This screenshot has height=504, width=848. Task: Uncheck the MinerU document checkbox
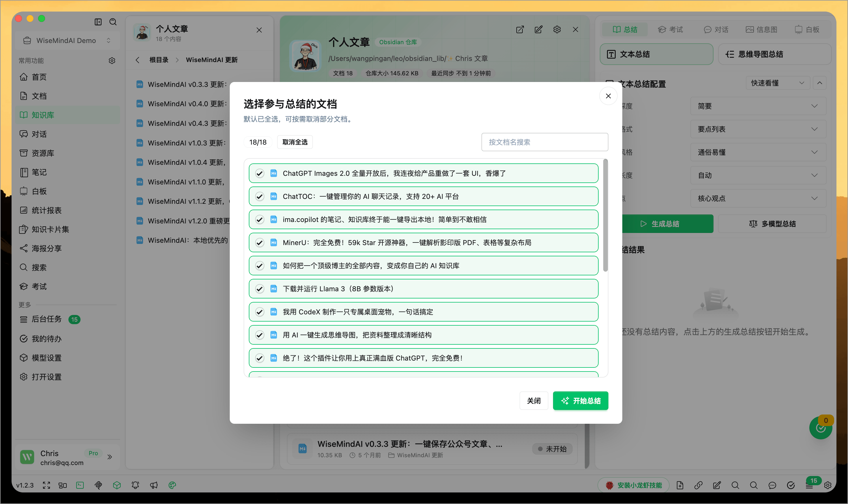pyautogui.click(x=260, y=242)
